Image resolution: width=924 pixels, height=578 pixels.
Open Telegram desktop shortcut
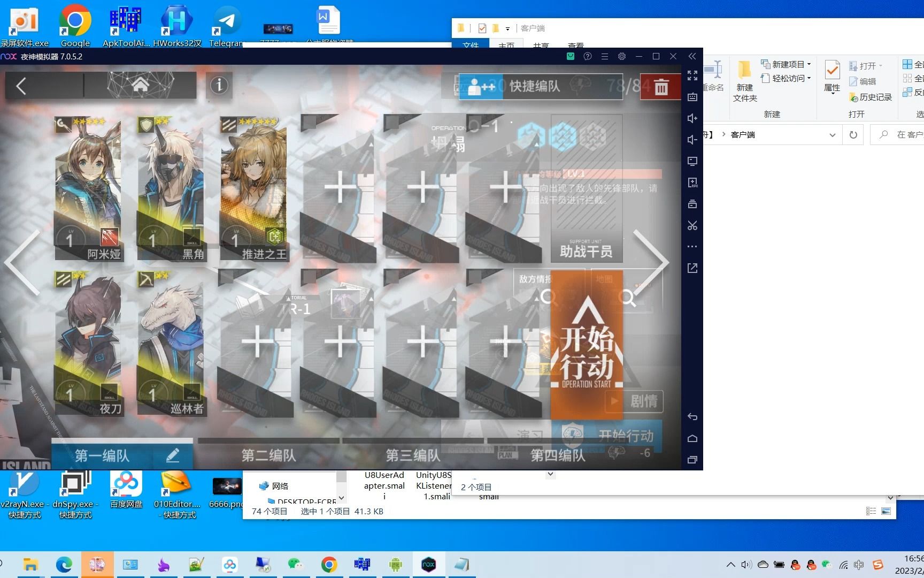(227, 26)
